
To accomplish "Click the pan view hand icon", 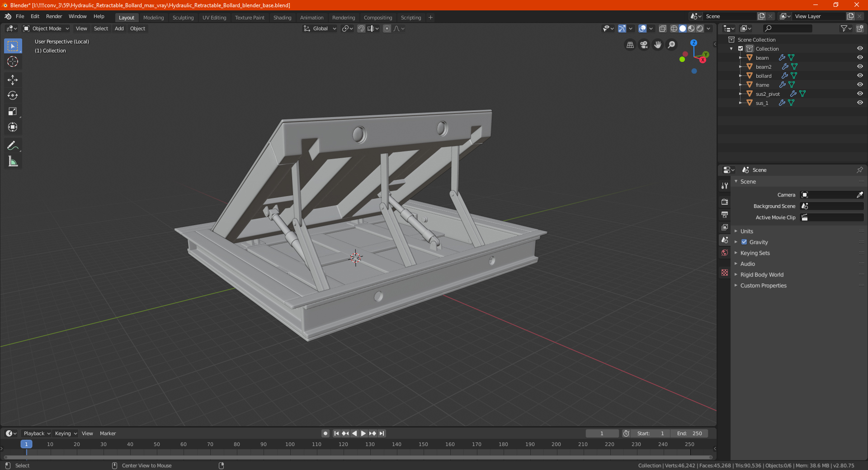I will pos(658,45).
